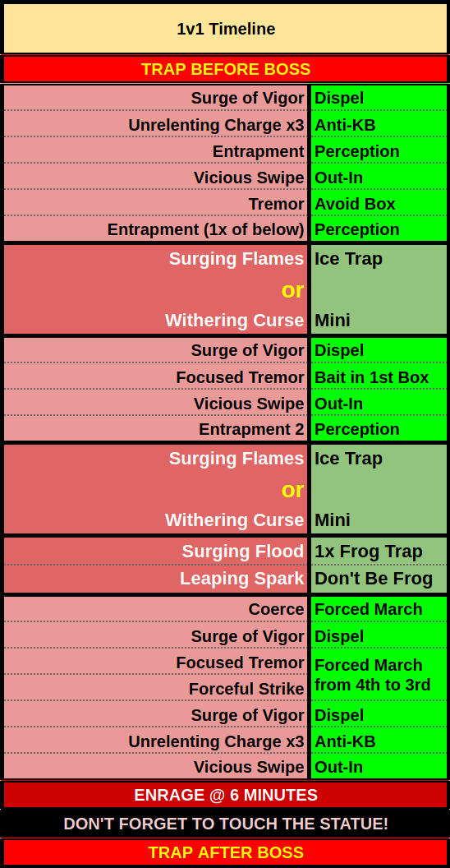Click the Don't Be Frog cell
450x868 pixels.
379,578
